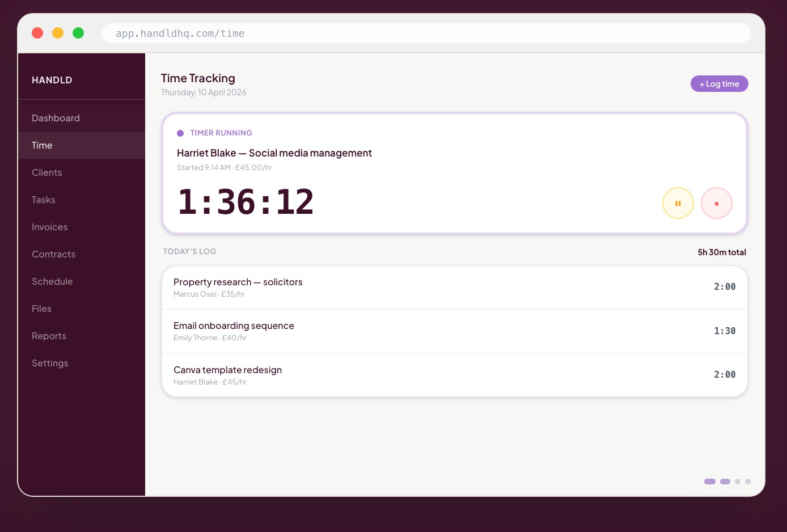787x532 pixels.
Task: Open the Files section
Action: [x=41, y=309]
